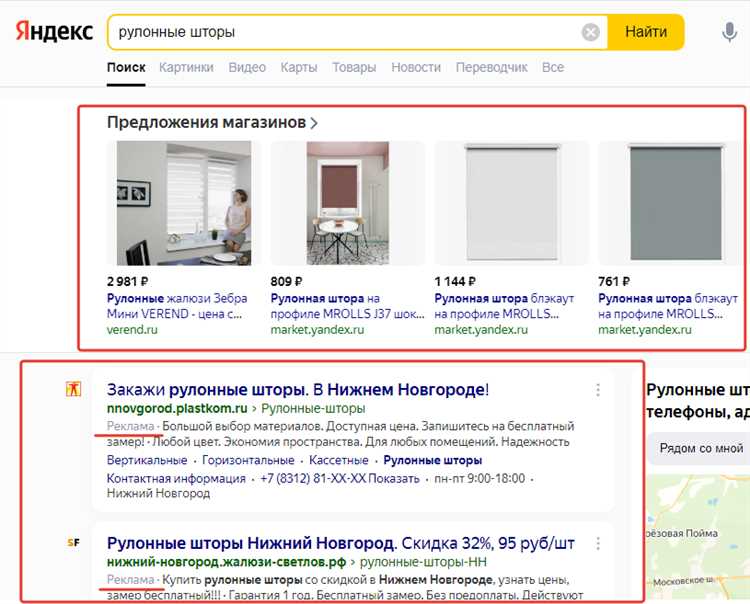Click the пн-пт 9:00-18:00 working hours text
Screen dimensions: 750x604
[x=479, y=479]
